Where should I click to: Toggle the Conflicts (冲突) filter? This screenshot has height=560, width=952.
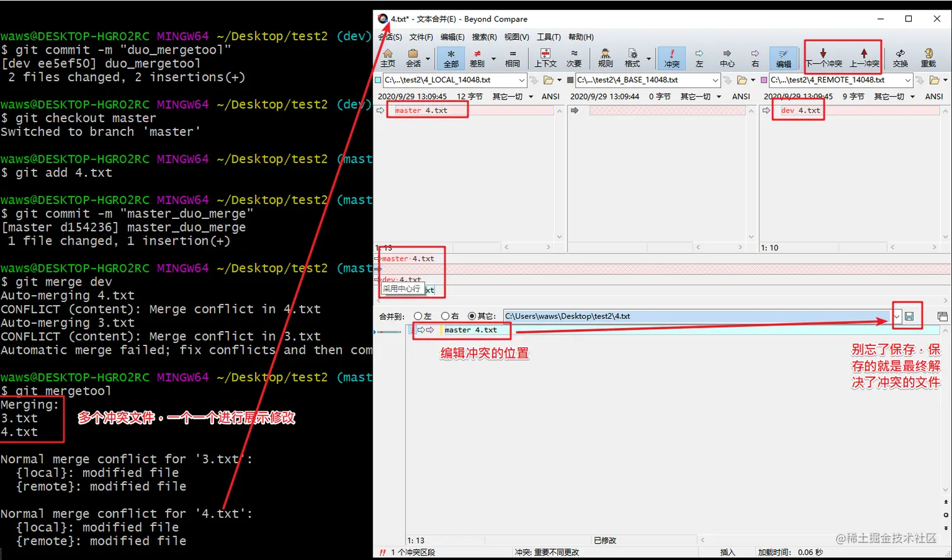[x=672, y=58]
